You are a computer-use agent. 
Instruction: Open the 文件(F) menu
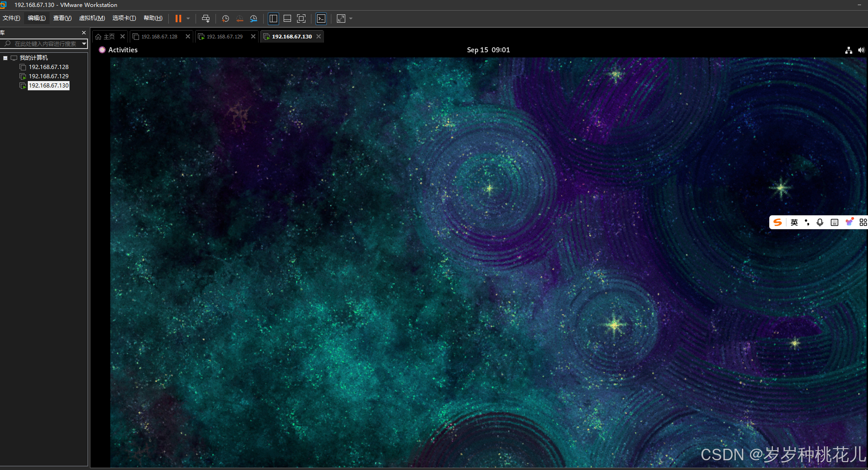coord(12,18)
